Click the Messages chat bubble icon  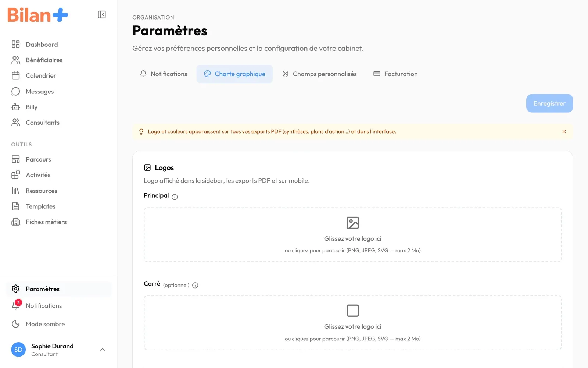click(x=15, y=91)
